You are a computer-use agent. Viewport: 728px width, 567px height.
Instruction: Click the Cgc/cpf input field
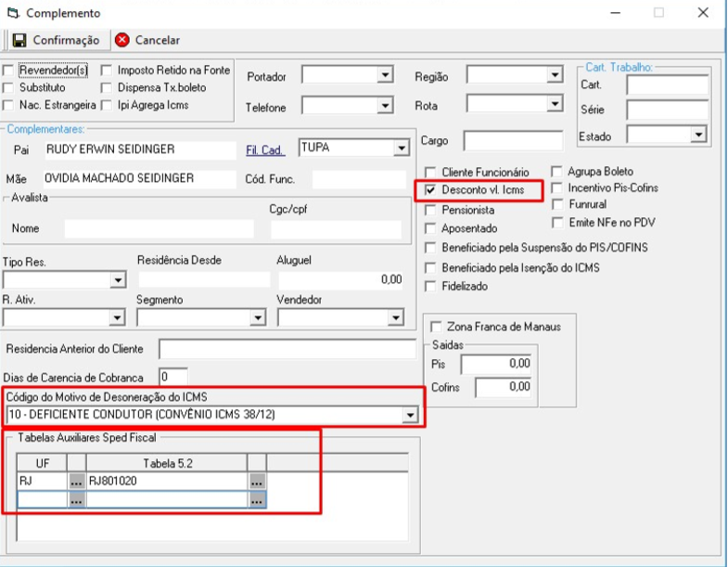336,229
